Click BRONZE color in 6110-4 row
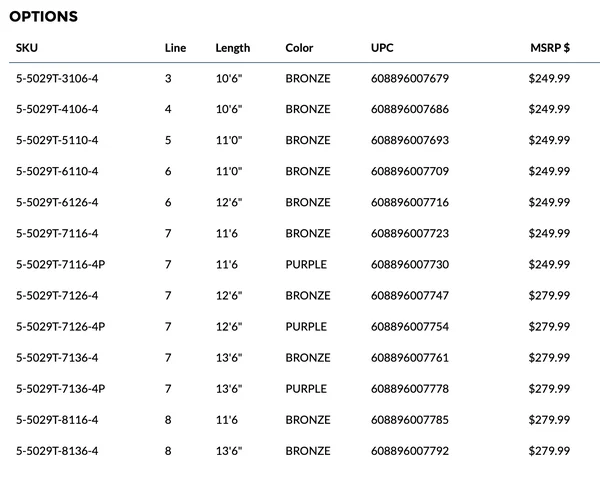This screenshot has width=600, height=492. point(308,171)
